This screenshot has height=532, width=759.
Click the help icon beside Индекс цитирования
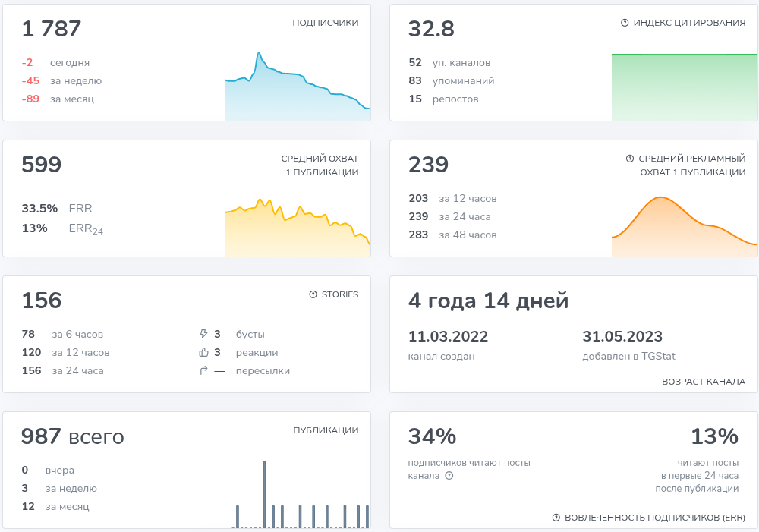(x=625, y=24)
